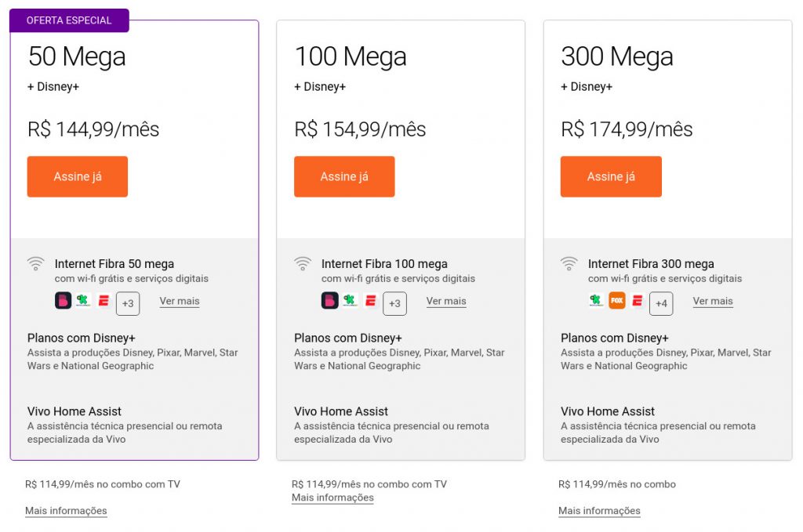Expand the +3 apps badge in 100 Mega plan
The width and height of the screenshot is (803, 532).
(x=395, y=303)
